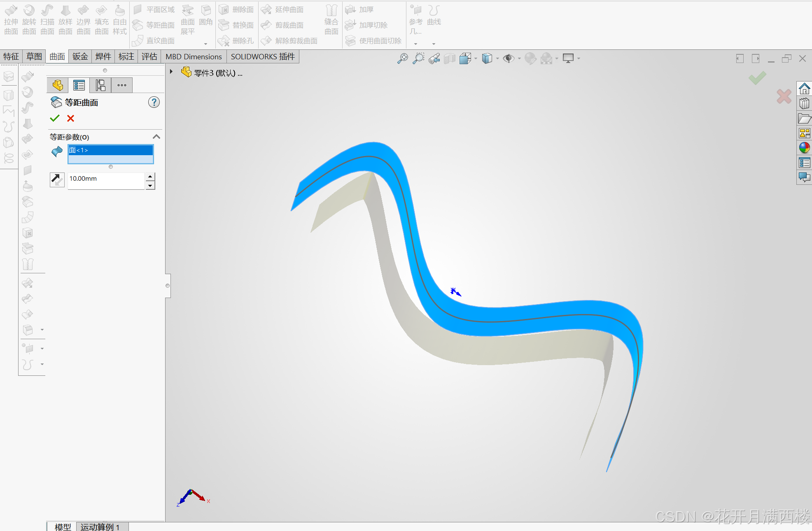812x531 pixels.
Task: Open the Apply Scene dropdown arrow
Action: pyautogui.click(x=557, y=58)
